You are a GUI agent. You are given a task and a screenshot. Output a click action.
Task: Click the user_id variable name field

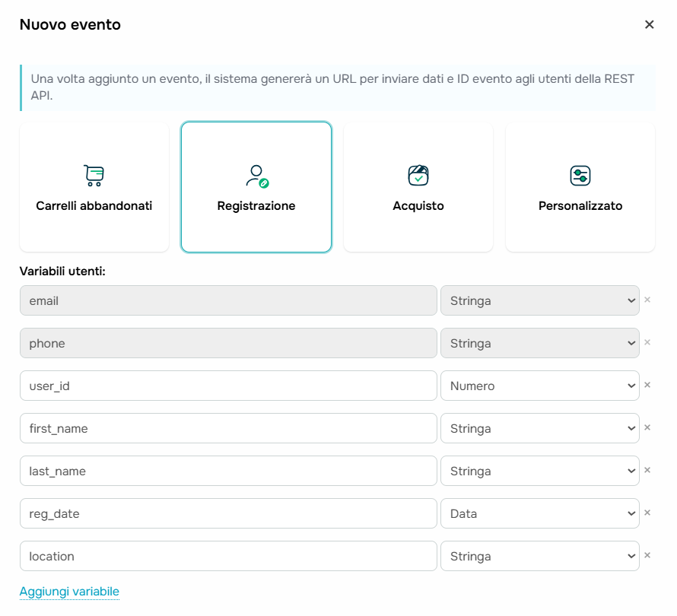(x=228, y=386)
